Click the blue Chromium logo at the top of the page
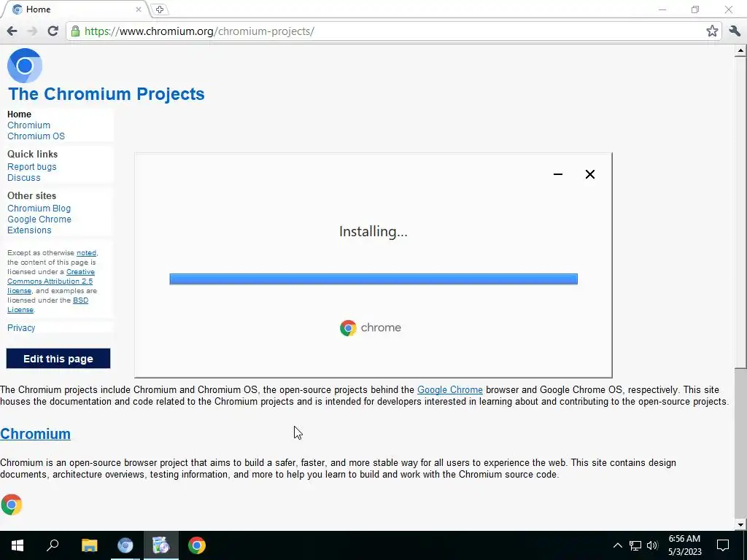Screen dimensions: 747x560 [x=25, y=66]
